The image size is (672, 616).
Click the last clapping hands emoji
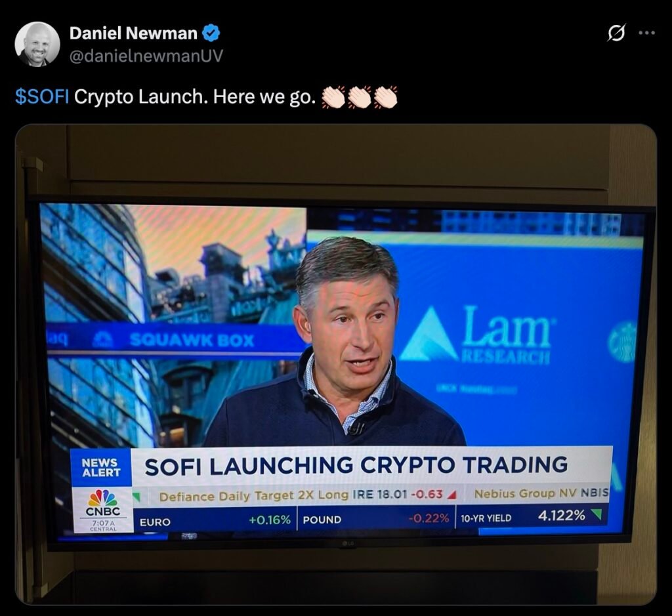386,97
